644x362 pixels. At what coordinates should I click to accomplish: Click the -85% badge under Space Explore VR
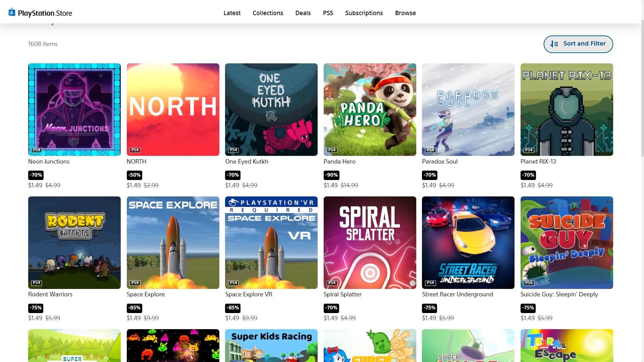(232, 308)
